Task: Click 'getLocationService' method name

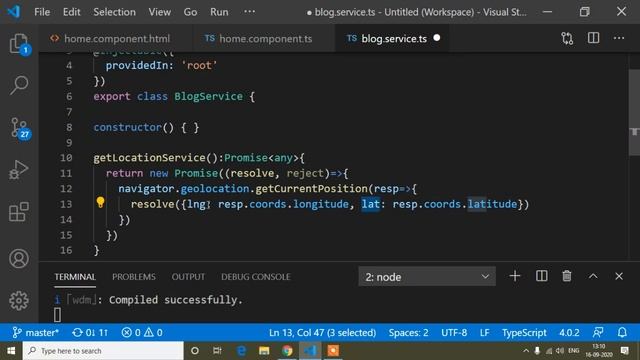Action: pyautogui.click(x=149, y=158)
